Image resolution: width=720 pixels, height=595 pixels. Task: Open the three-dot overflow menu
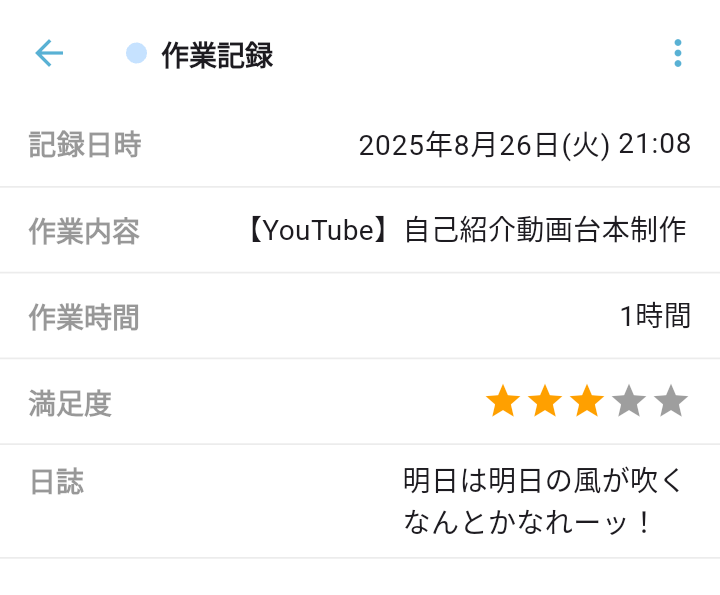tap(678, 54)
